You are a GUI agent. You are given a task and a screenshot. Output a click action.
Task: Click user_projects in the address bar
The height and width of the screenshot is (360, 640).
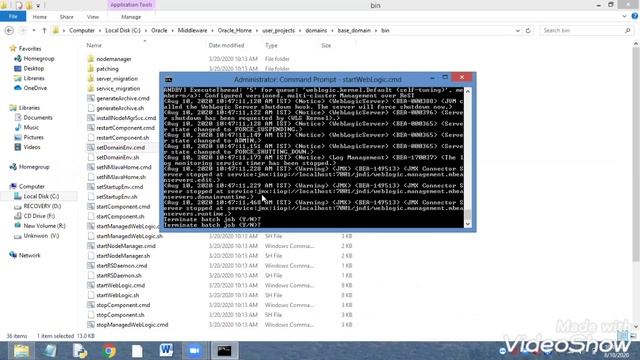278,31
